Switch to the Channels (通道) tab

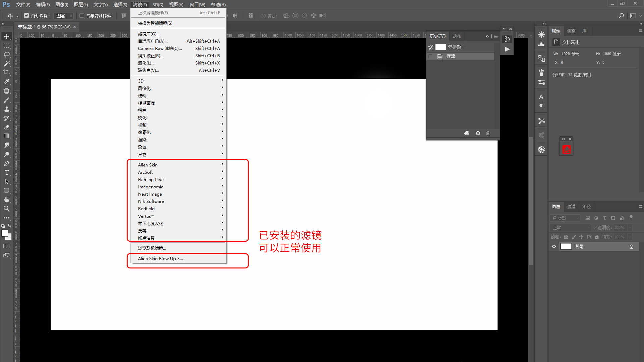(571, 207)
